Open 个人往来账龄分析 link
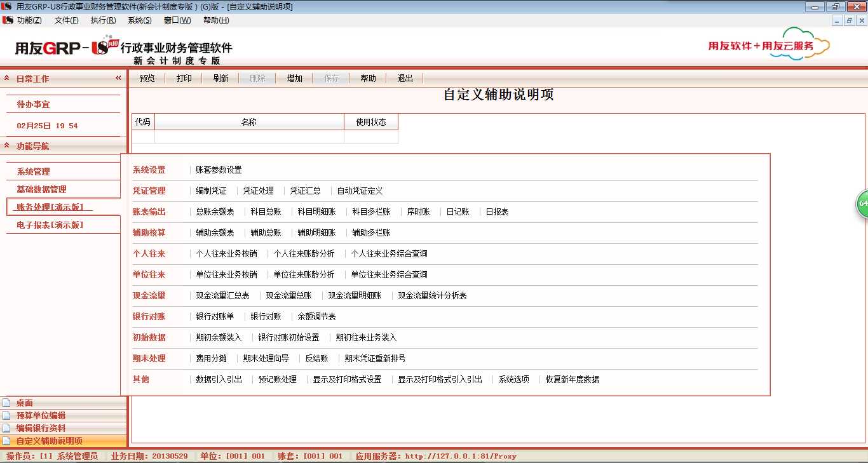The width and height of the screenshot is (868, 463). click(x=304, y=253)
